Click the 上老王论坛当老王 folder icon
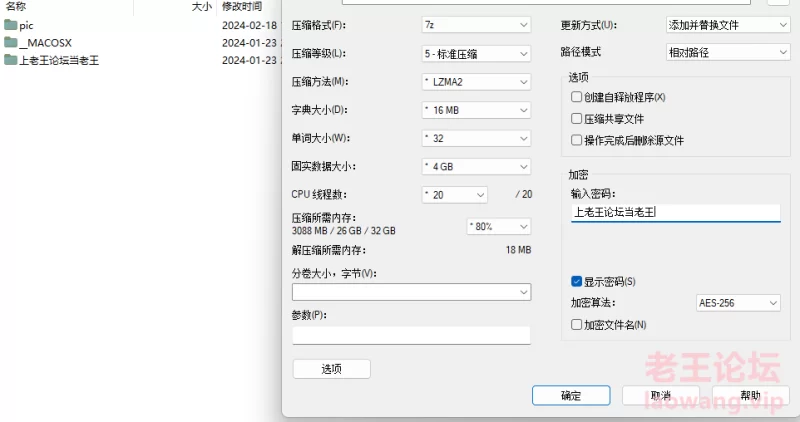The image size is (800, 422). pos(10,60)
